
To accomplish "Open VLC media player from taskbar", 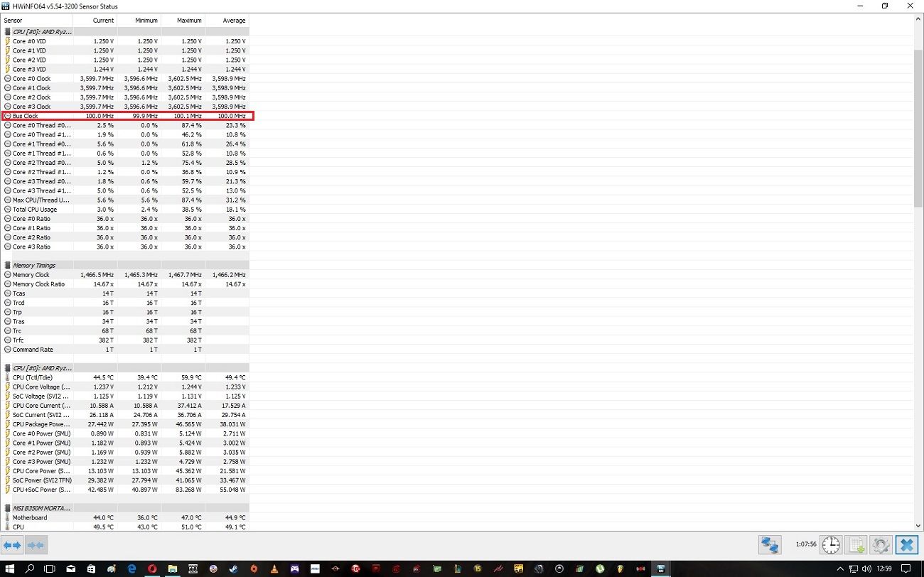I will coord(273,568).
